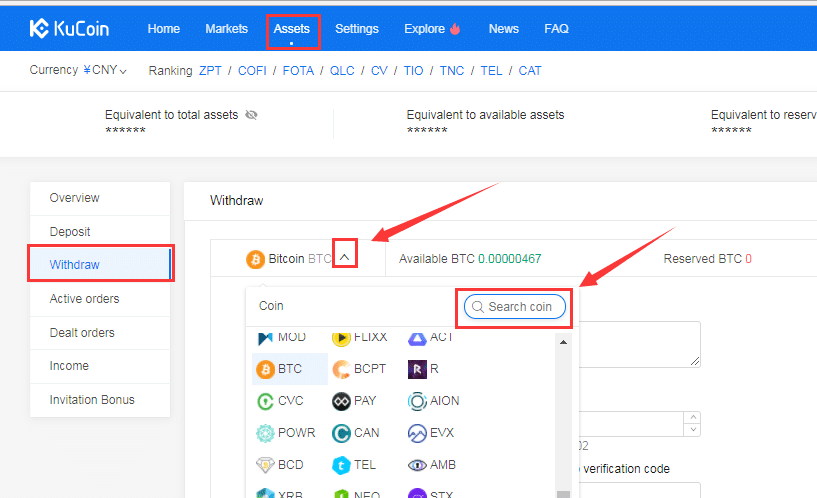Click the Search coin input field
This screenshot has width=817, height=498.
pyautogui.click(x=515, y=307)
